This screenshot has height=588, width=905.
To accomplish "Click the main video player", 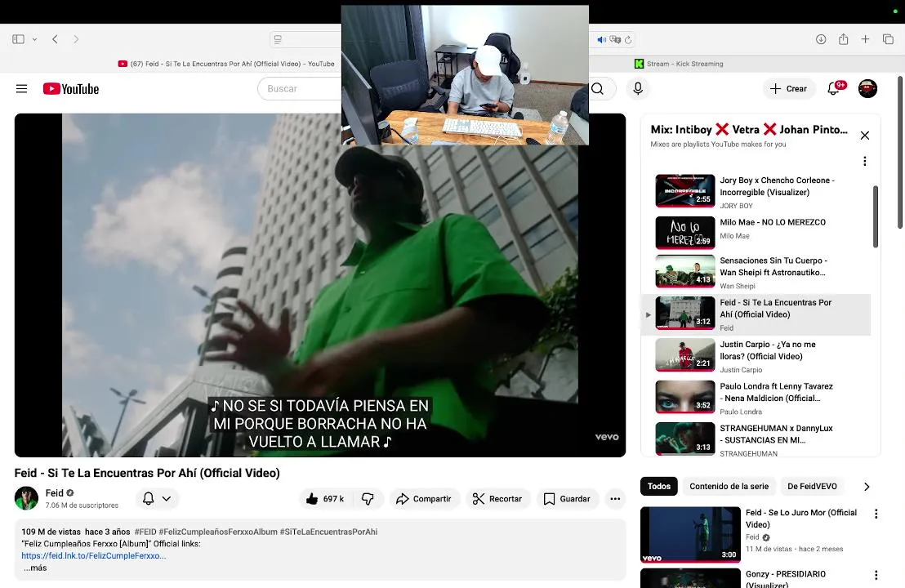I will tap(319, 285).
